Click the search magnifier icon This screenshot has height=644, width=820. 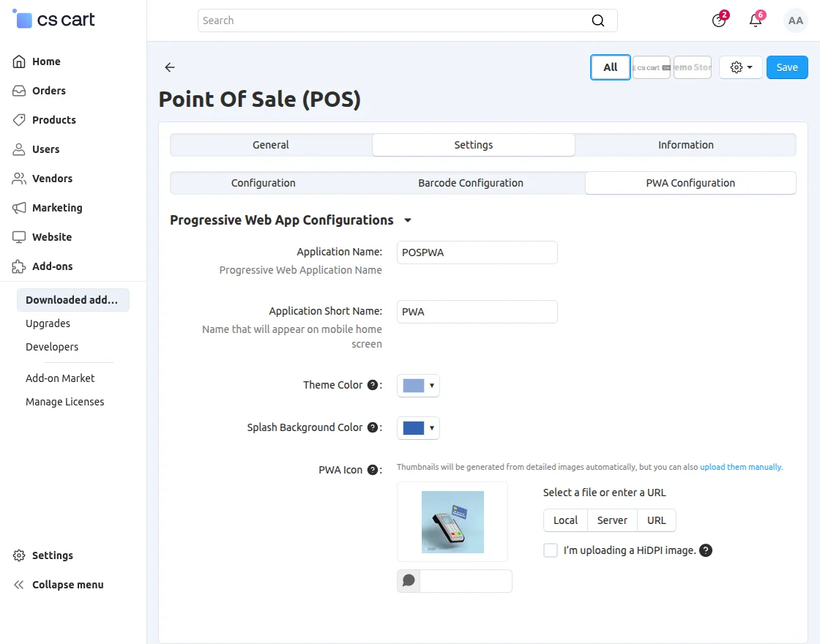point(597,20)
